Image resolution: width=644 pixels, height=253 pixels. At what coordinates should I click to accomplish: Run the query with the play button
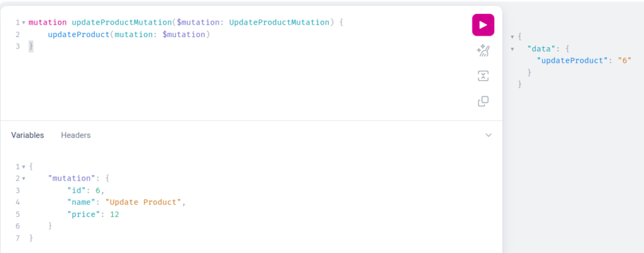coord(483,25)
